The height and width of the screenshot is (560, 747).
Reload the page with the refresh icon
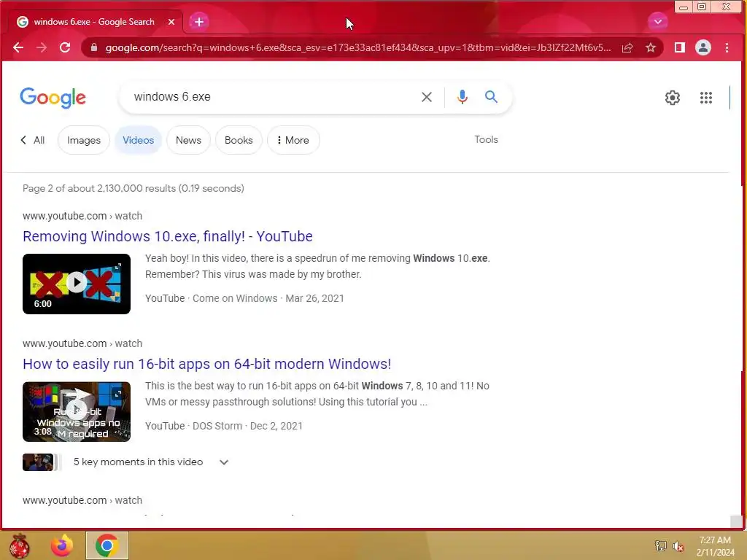[x=65, y=47]
